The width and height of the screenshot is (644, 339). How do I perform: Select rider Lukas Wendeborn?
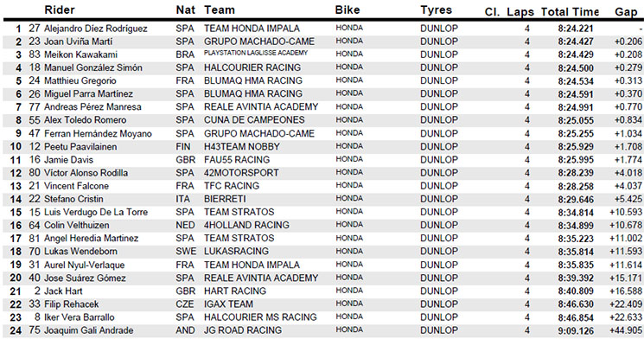pyautogui.click(x=80, y=251)
